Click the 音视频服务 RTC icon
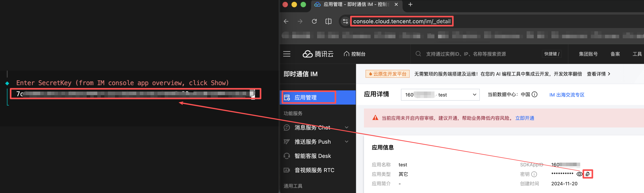 [x=287, y=170]
